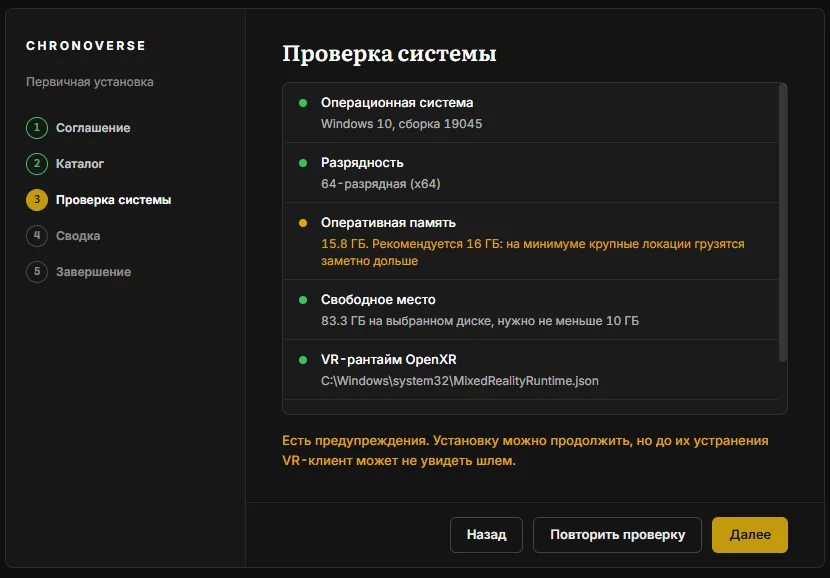The width and height of the screenshot is (830, 578).
Task: Click the system check list scrollbar
Action: click(783, 223)
